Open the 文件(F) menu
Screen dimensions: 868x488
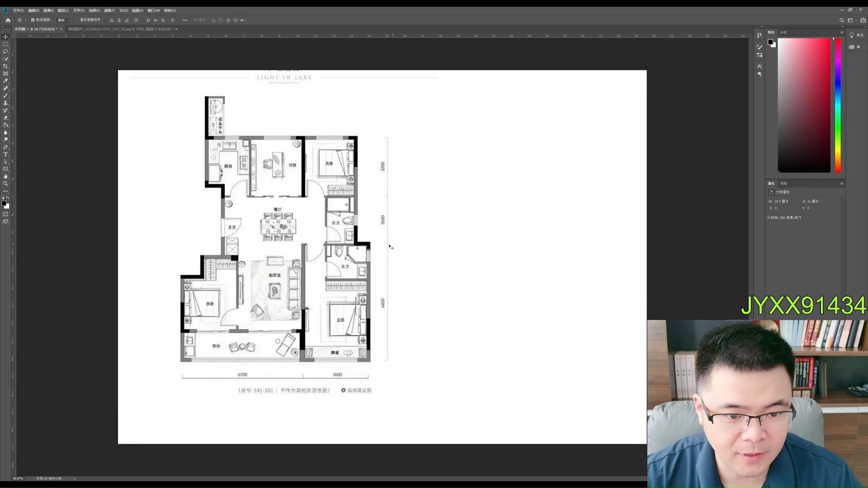[18, 10]
